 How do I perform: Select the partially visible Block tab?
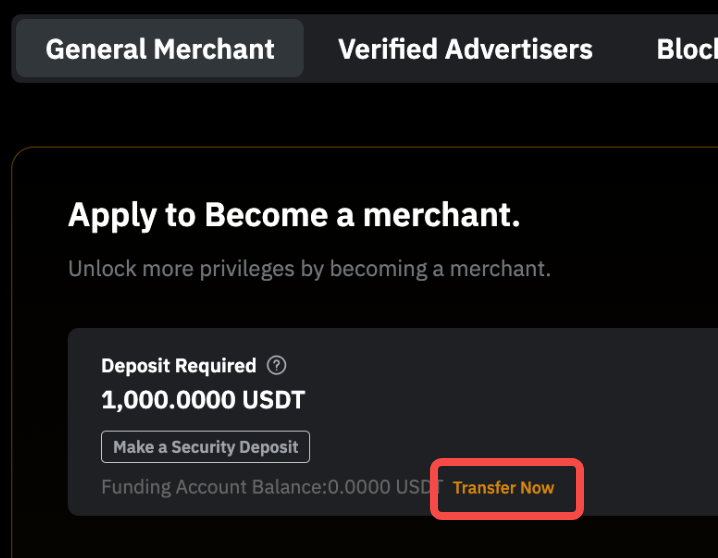(687, 49)
